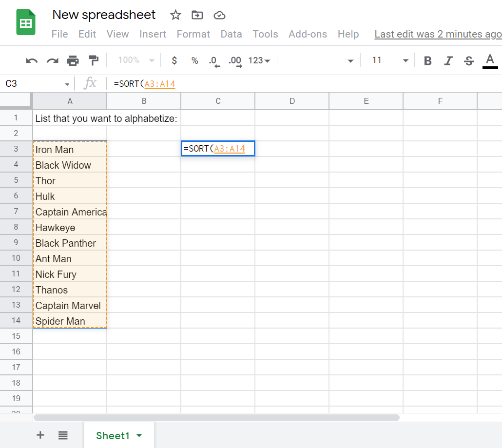Open the text color picker
Image resolution: width=502 pixels, height=448 pixels.
pyautogui.click(x=490, y=61)
